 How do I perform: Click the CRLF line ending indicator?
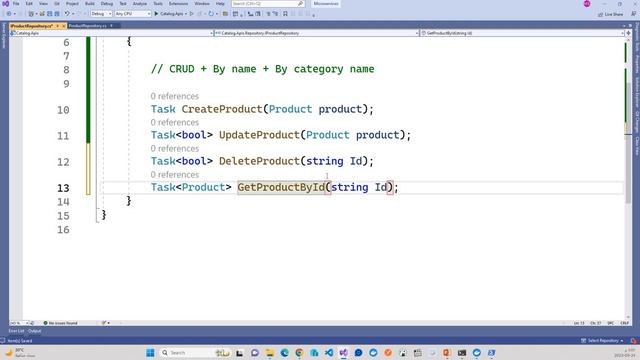coord(624,323)
